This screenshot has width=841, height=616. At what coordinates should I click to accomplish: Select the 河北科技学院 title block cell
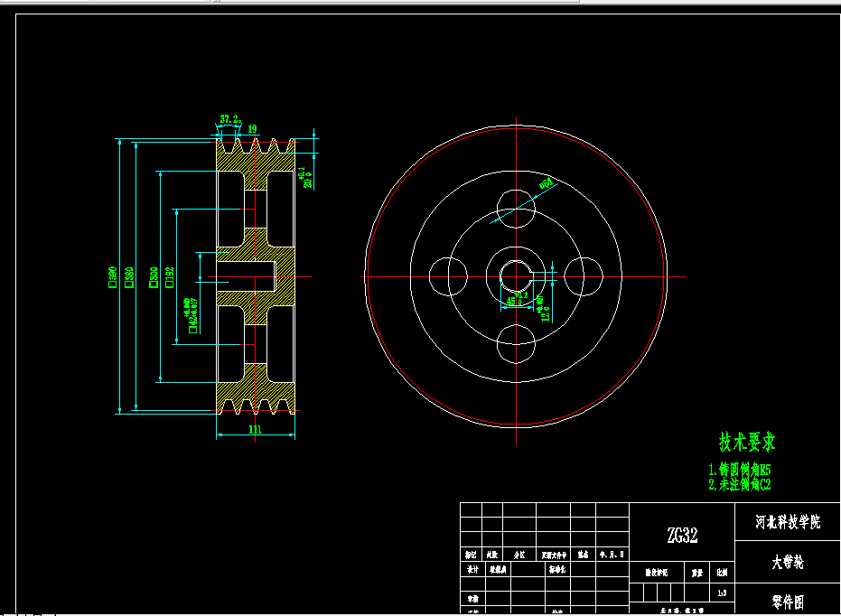point(788,522)
